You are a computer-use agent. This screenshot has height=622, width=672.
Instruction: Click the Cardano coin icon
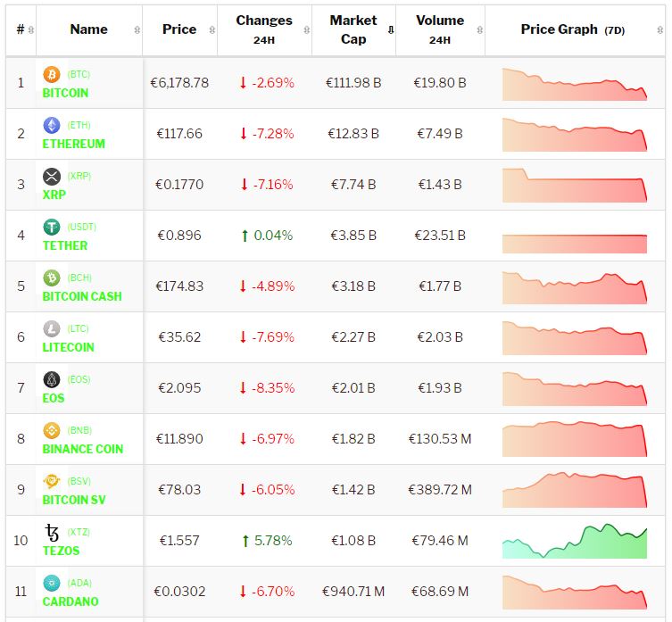coord(52,583)
